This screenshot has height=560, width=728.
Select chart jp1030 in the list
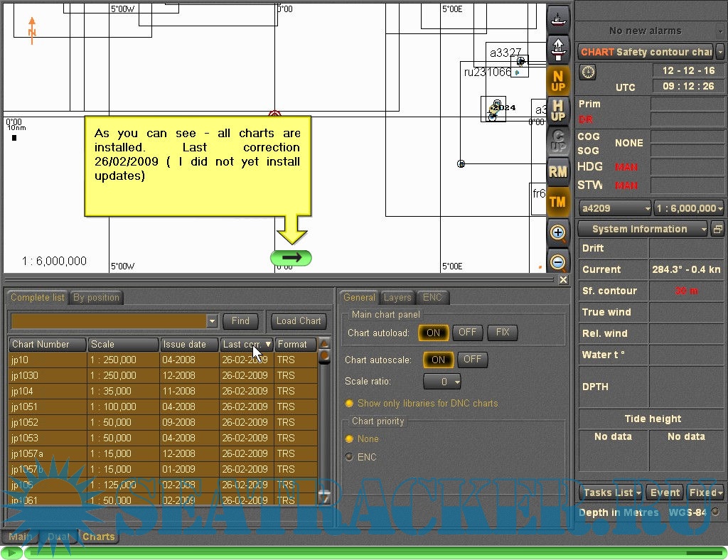coord(25,375)
